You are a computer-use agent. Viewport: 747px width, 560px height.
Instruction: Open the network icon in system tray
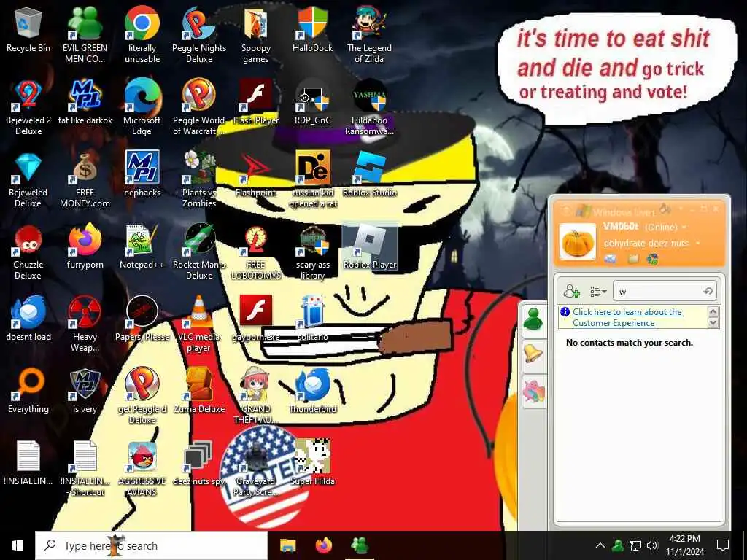coord(635,545)
